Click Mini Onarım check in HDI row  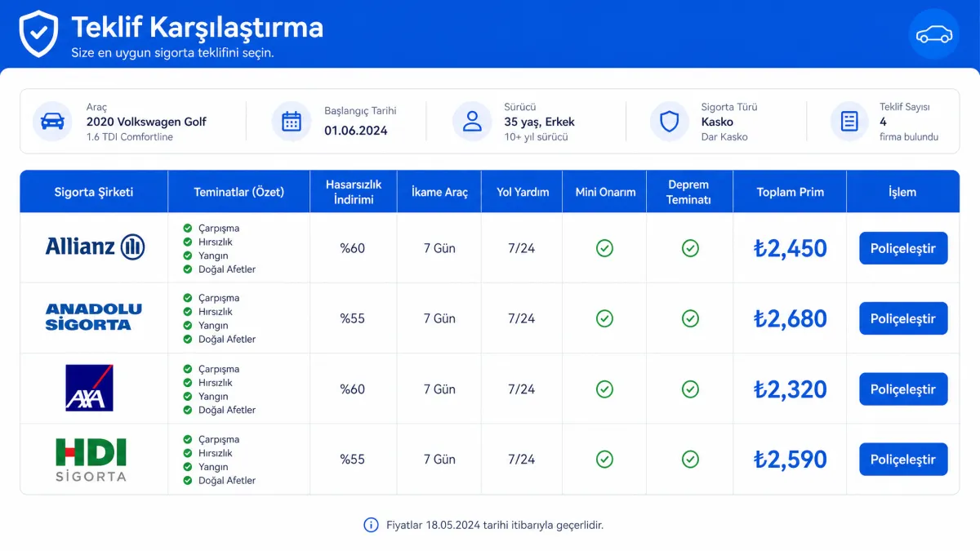click(x=604, y=460)
